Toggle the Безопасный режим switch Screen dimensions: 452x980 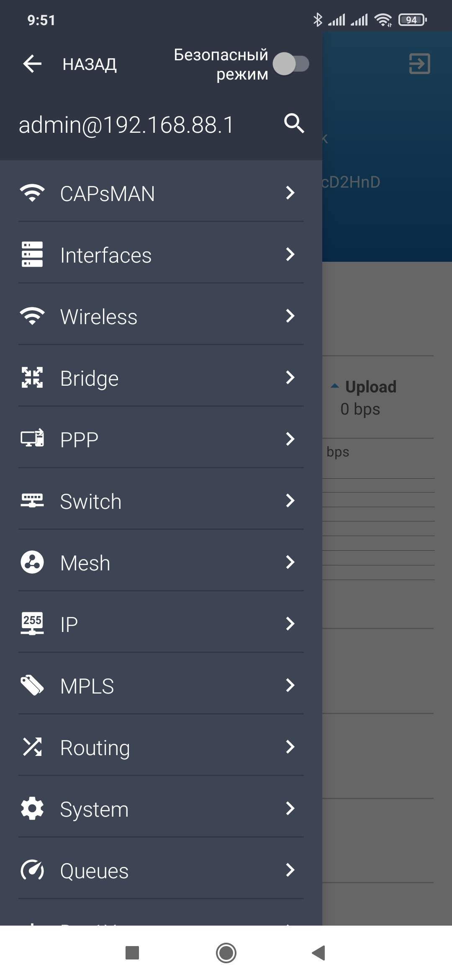coord(291,64)
